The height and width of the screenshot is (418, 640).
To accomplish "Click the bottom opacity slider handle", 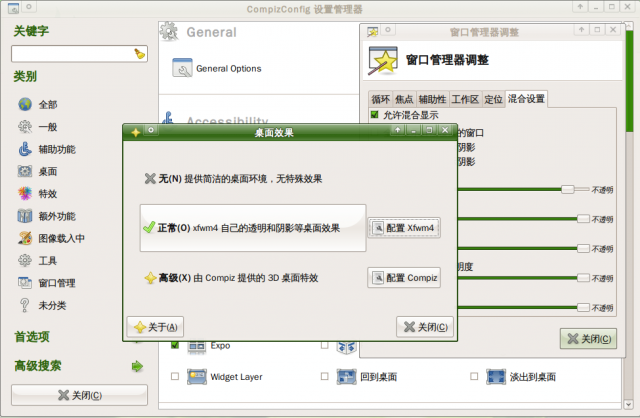I will coord(583,307).
